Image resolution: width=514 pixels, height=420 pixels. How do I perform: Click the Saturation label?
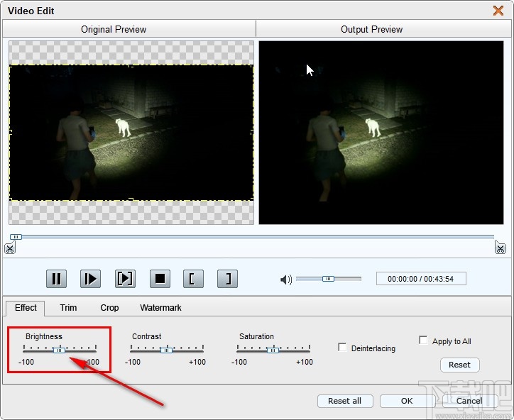[x=256, y=336]
